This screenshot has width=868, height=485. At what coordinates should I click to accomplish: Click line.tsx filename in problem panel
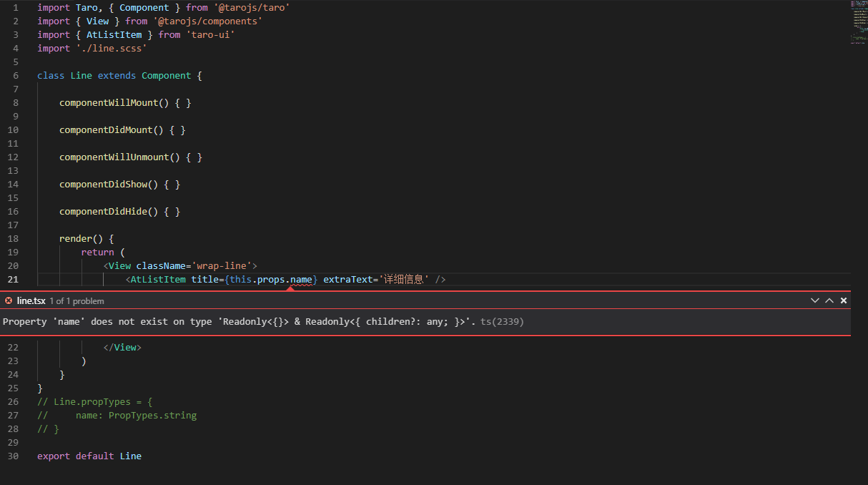pyautogui.click(x=31, y=300)
